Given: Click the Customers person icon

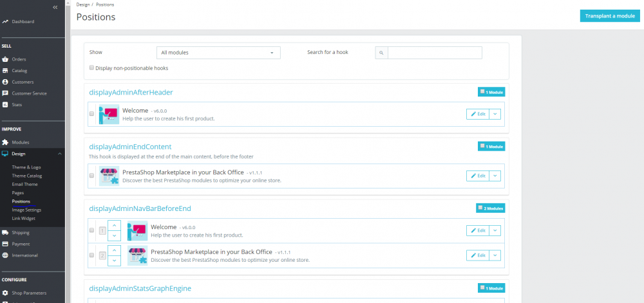Looking at the screenshot, I should click(x=5, y=82).
